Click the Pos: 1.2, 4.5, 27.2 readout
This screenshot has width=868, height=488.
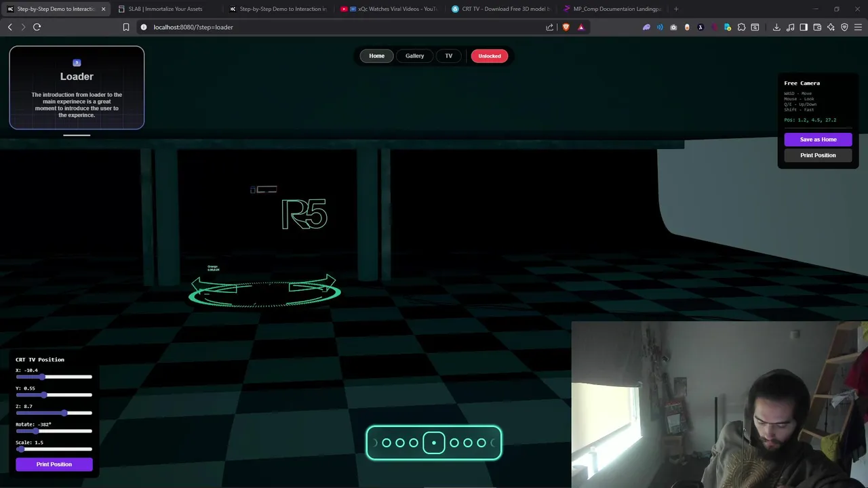point(810,120)
